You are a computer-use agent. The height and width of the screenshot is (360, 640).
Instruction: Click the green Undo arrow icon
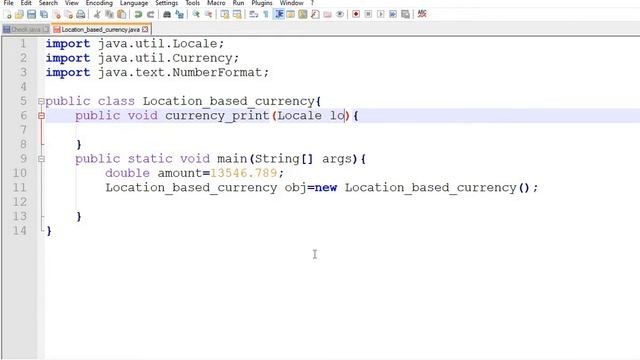point(138,15)
